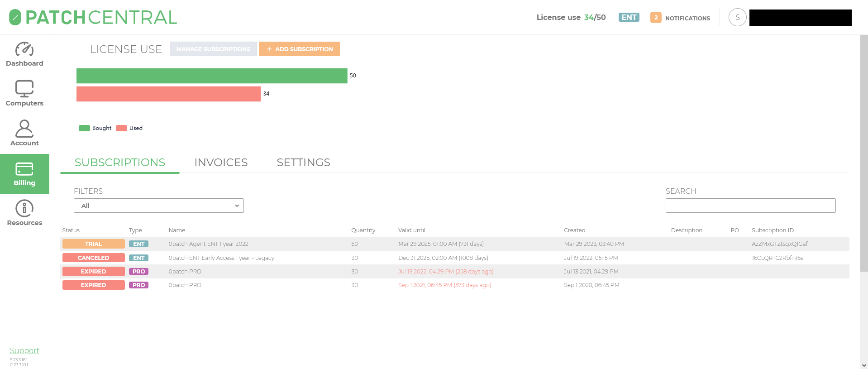Focus the Search input field
Screen dimensions: 868x369
click(750, 206)
